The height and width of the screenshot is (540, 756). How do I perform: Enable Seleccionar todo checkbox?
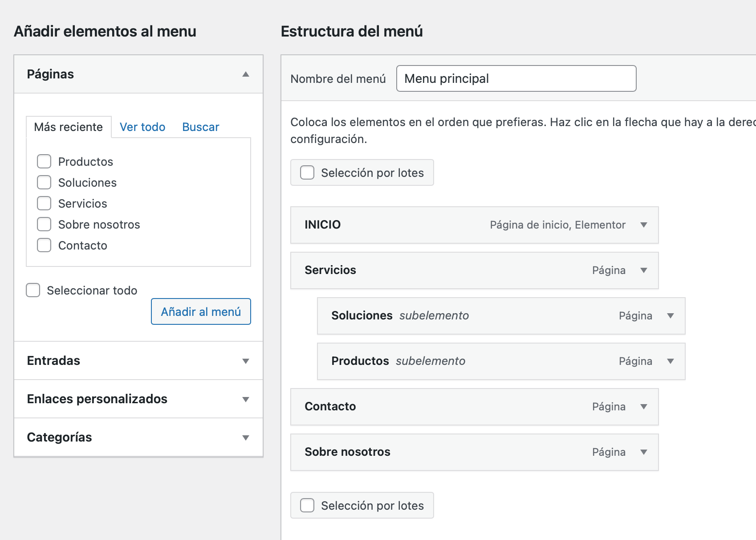(x=33, y=290)
